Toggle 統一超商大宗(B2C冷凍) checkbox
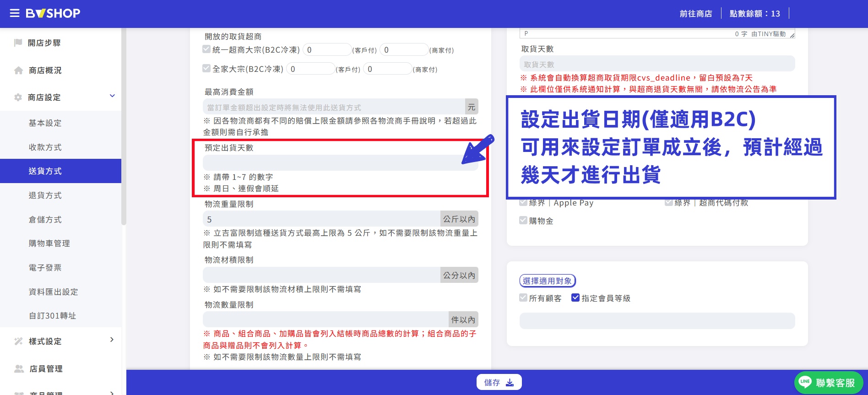The height and width of the screenshot is (395, 868). 206,49
